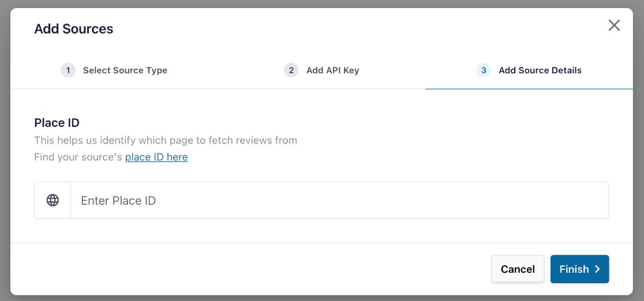Click the "This helps us identify" description text

[x=166, y=140]
